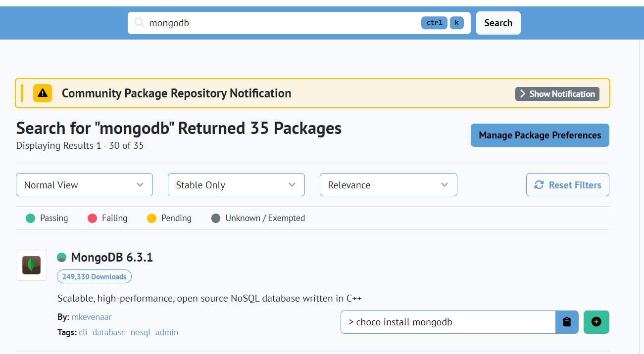Click the magnifier icon in search box
The width and height of the screenshot is (644, 354).
click(140, 23)
